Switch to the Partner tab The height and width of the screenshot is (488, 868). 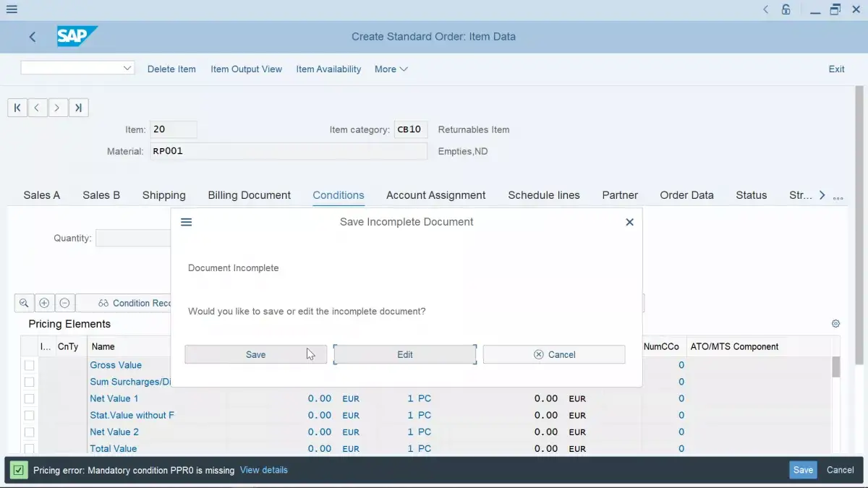[620, 195]
